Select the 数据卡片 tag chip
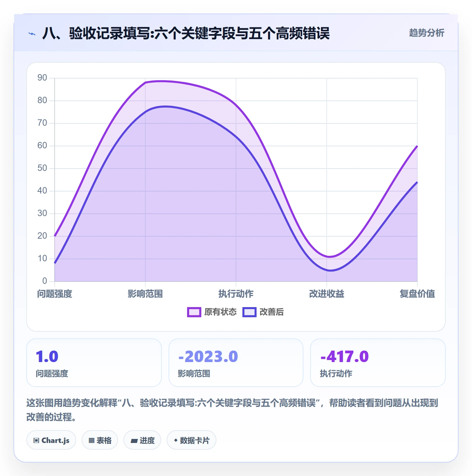 [x=191, y=440]
